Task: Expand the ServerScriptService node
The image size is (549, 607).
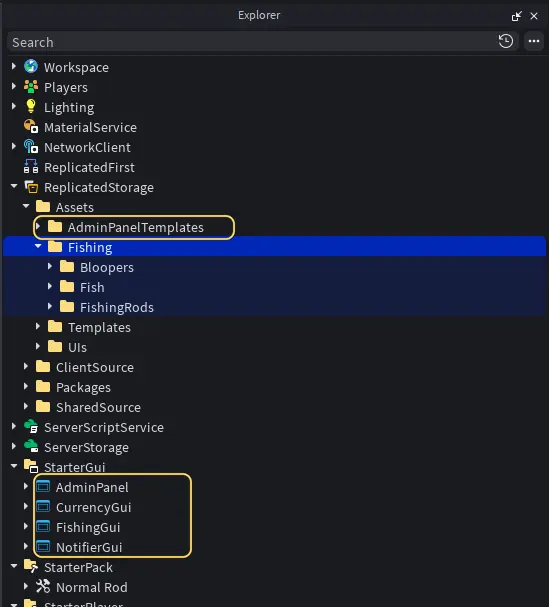Action: (x=14, y=427)
